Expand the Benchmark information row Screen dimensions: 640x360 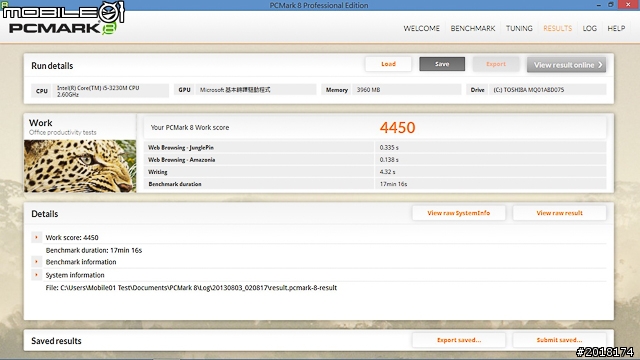pyautogui.click(x=36, y=262)
